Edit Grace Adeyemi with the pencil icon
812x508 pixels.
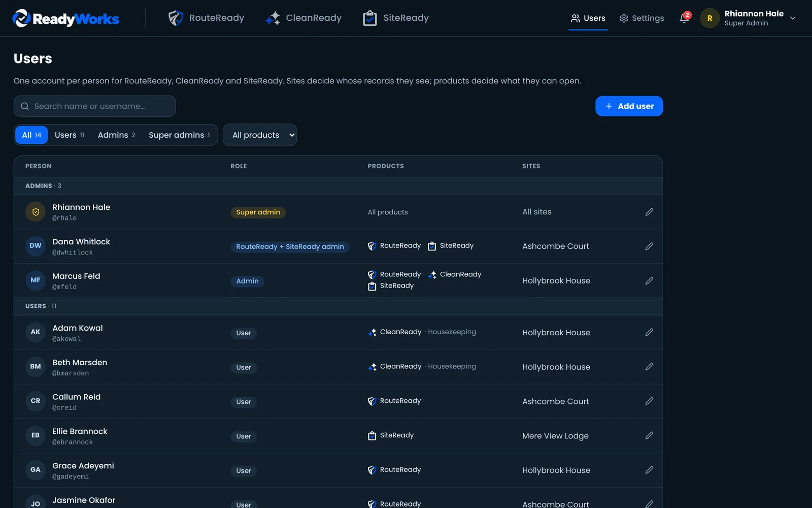[x=649, y=470]
